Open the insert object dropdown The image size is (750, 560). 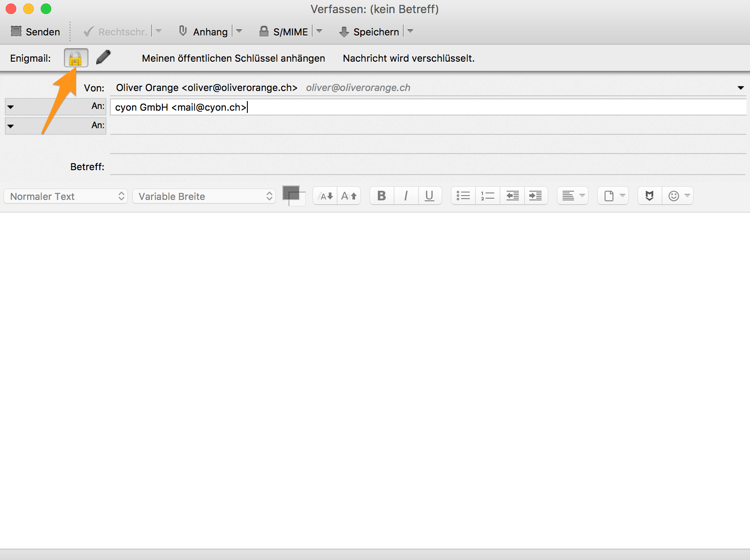[x=613, y=196]
